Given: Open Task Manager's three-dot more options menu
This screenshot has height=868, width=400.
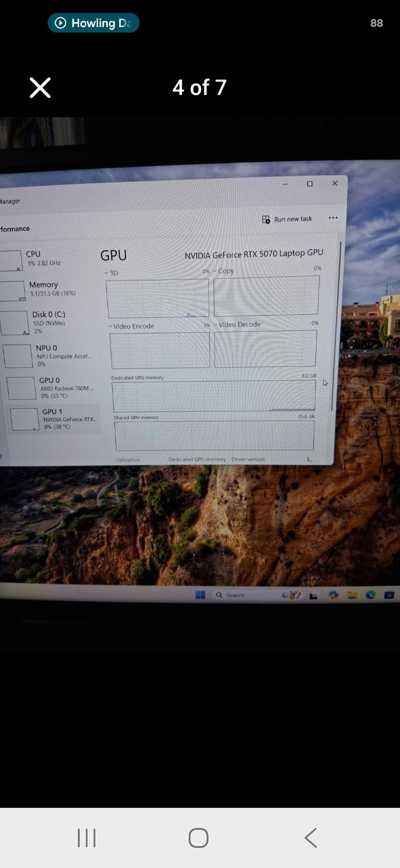Looking at the screenshot, I should (x=333, y=218).
